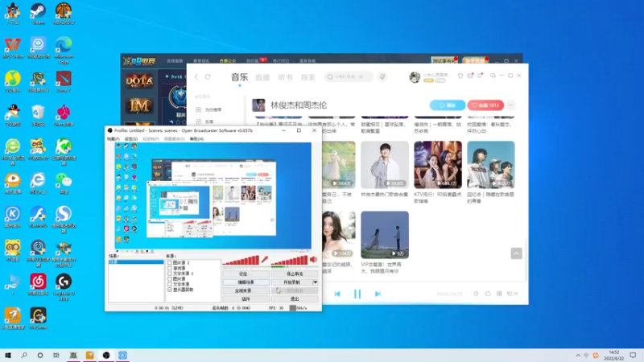The image size is (644, 362).
Task: Enable the second source checkbox in OBS list
Action: [170, 268]
